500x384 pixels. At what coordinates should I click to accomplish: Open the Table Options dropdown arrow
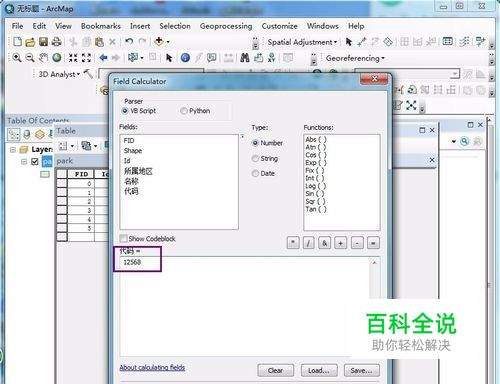(x=72, y=146)
